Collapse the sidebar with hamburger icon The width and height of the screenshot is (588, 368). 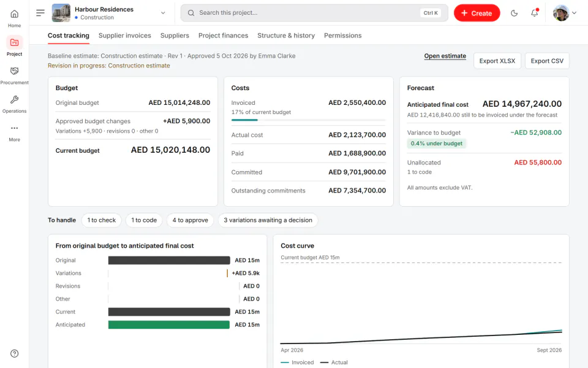(40, 13)
